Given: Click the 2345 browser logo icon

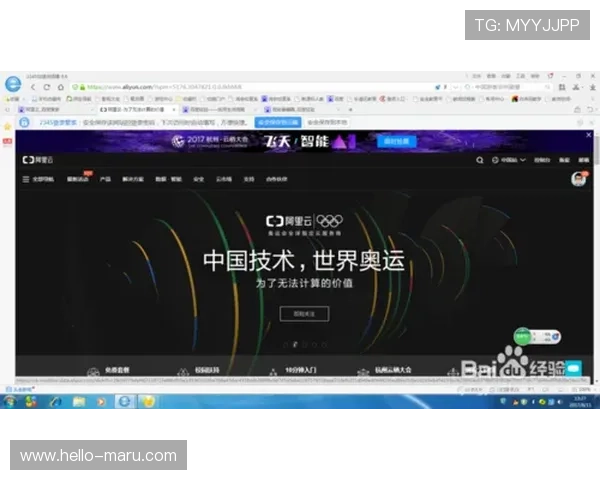Looking at the screenshot, I should (x=13, y=84).
